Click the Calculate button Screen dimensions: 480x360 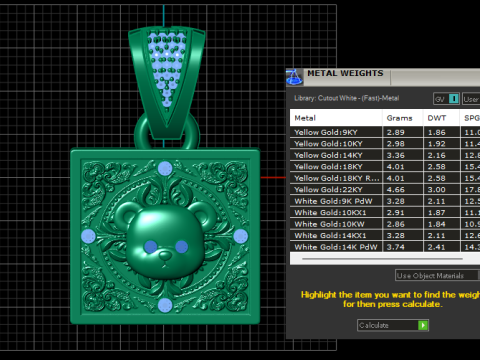point(393,325)
